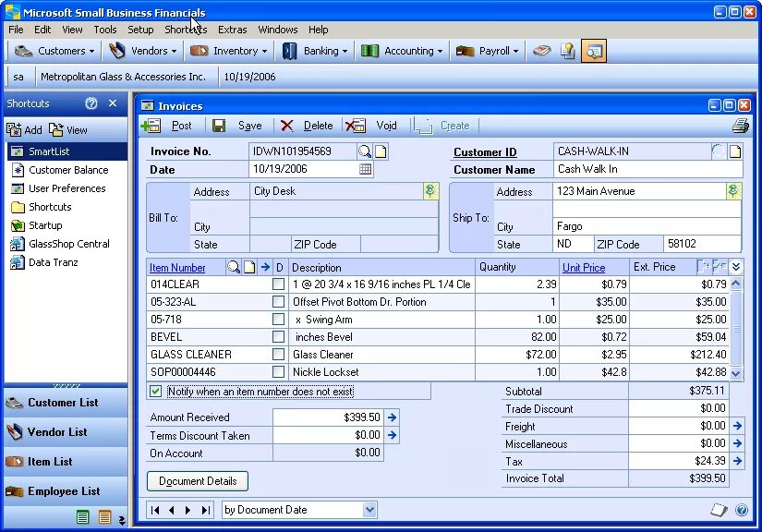Save the invoice with the Save button
The width and height of the screenshot is (762, 532).
point(237,126)
